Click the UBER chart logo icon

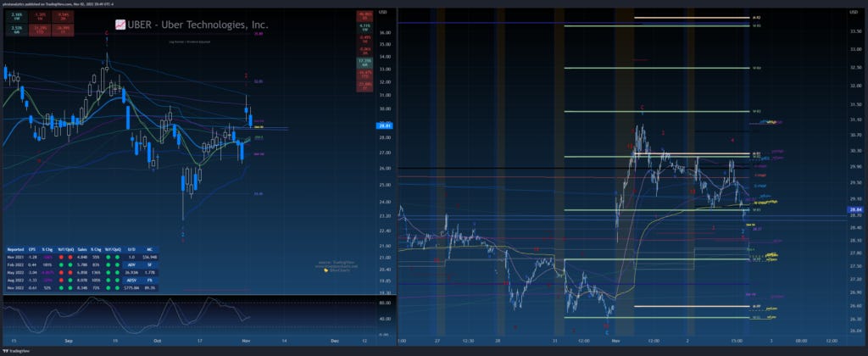pos(120,25)
